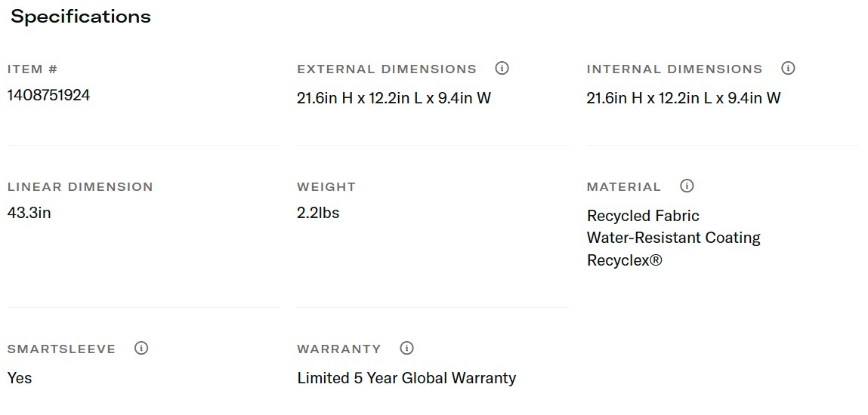Click the Linear Dimension value 43.3in
Screen dimensions: 868x415
(x=29, y=213)
